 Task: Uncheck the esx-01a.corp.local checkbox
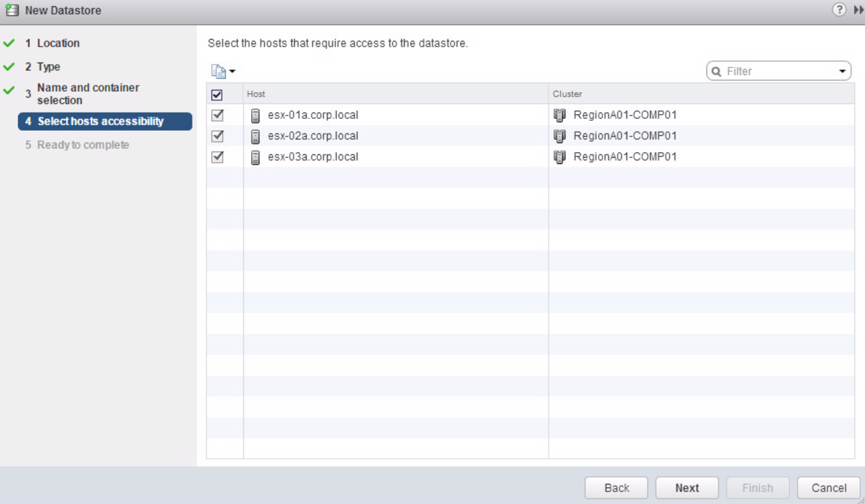[x=217, y=115]
